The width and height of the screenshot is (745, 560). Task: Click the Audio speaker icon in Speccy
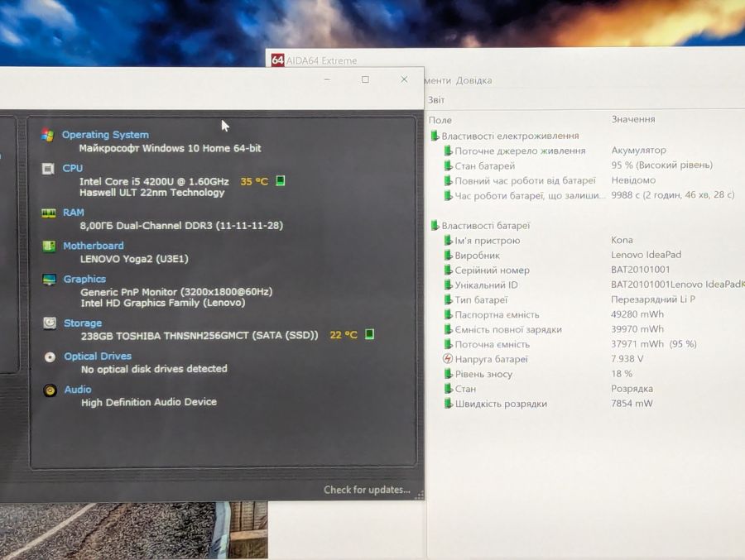[50, 390]
